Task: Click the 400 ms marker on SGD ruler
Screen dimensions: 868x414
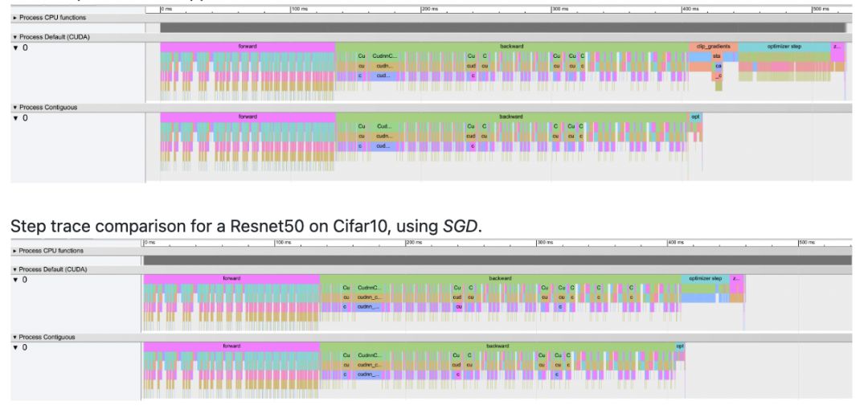Action: (x=675, y=243)
